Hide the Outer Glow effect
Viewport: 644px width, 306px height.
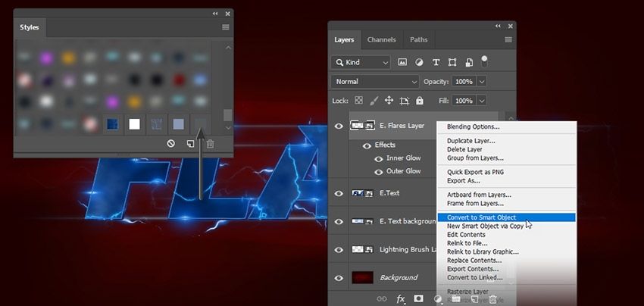pos(378,172)
